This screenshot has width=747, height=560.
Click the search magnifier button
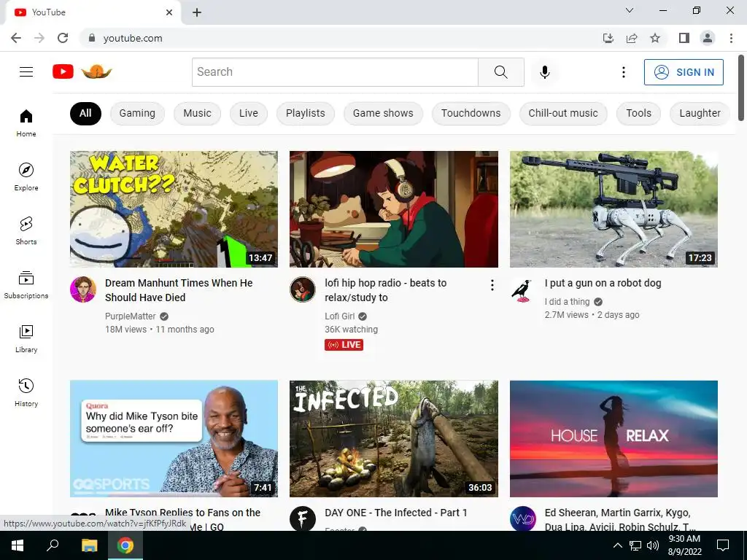(500, 72)
